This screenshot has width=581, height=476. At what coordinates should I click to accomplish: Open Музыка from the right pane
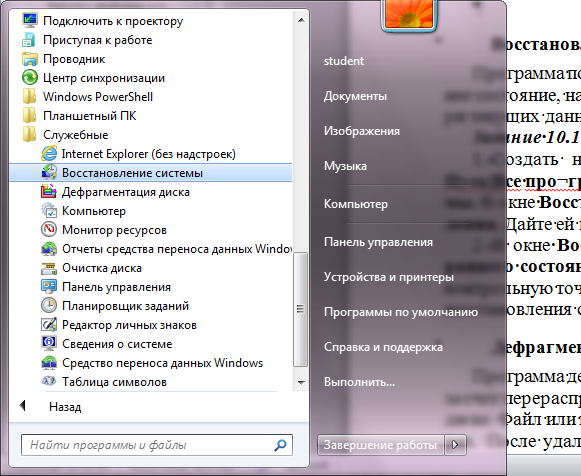(x=345, y=166)
